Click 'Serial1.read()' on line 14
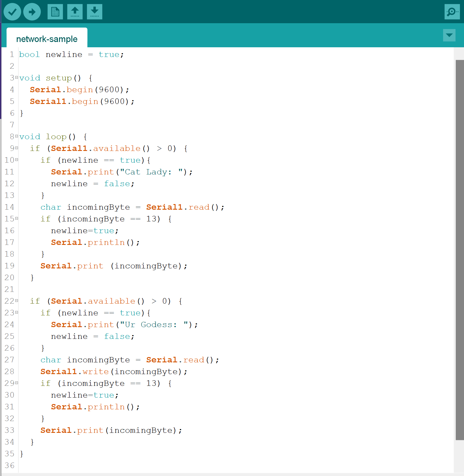Viewport: 464px width, 476px height. click(183, 207)
